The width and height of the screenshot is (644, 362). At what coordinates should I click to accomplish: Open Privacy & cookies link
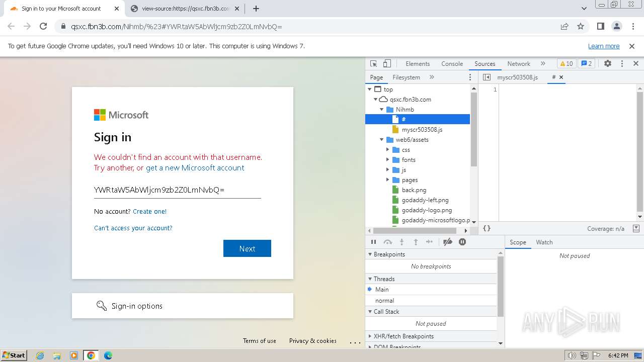point(313,341)
